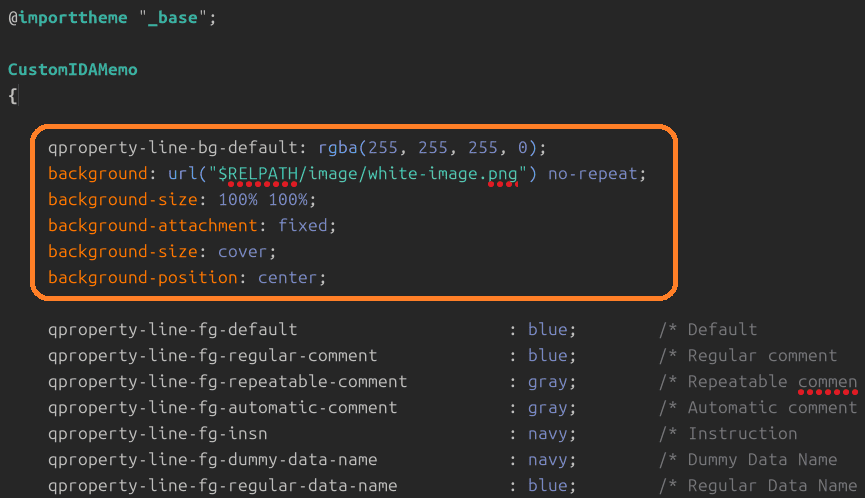Click the background-attachment property
The height and width of the screenshot is (498, 865).
pyautogui.click(x=153, y=225)
